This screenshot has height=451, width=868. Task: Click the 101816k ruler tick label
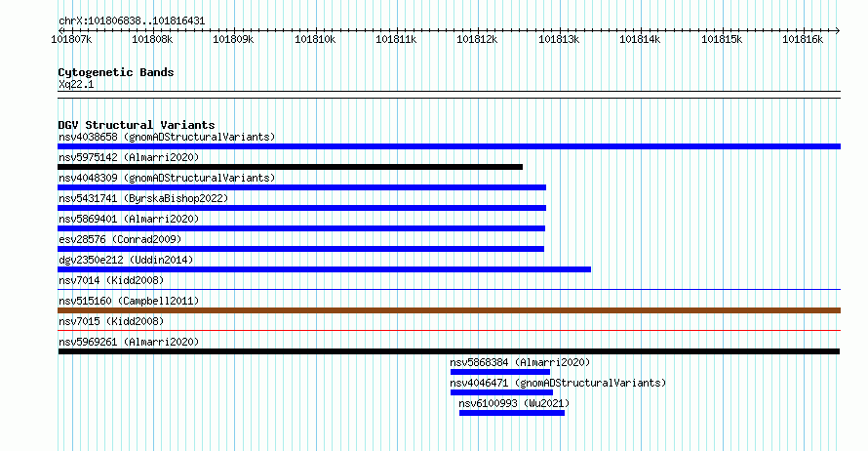click(803, 39)
